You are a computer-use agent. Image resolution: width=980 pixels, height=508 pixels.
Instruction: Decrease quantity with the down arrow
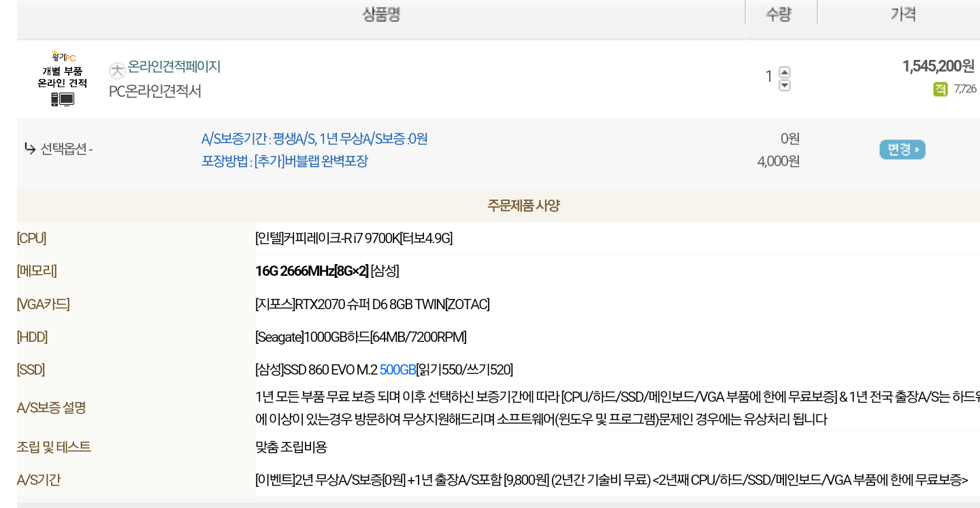coord(785,85)
